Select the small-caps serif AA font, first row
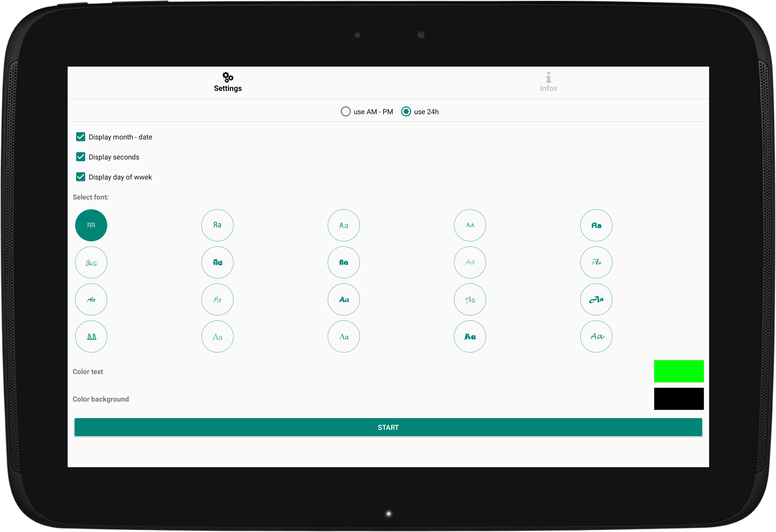776x532 pixels. (470, 226)
